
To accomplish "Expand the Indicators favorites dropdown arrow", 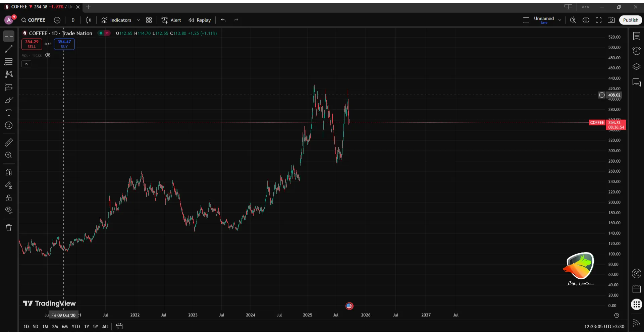I will (138, 20).
